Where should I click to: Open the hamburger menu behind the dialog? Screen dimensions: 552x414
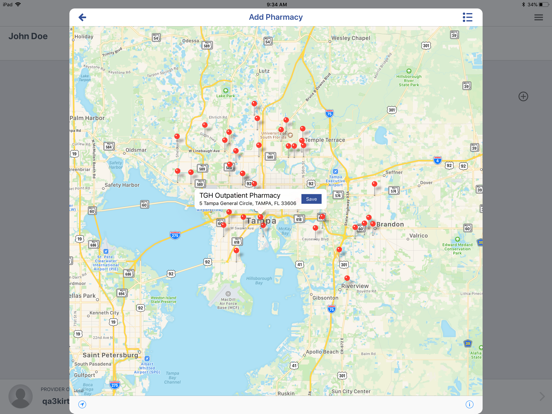(538, 17)
